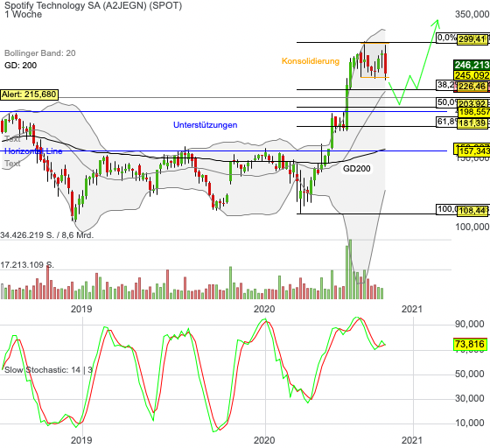This screenshot has width=490, height=448.
Task: Click the 299,41 Fibonacci price tag
Action: coord(472,39)
